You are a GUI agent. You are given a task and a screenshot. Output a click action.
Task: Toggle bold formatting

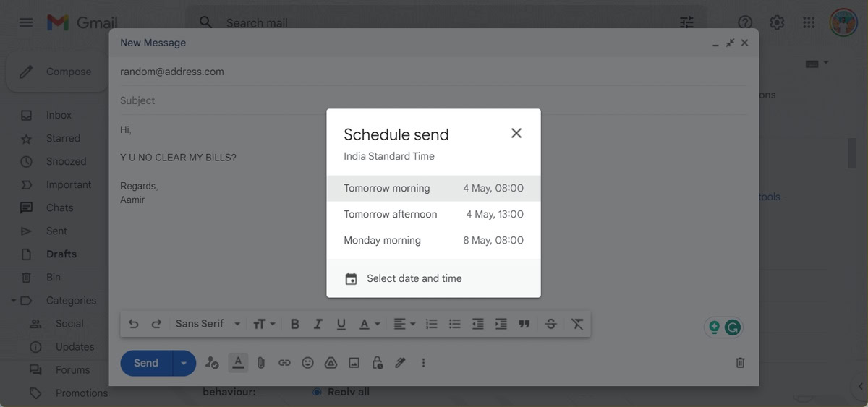tap(295, 324)
